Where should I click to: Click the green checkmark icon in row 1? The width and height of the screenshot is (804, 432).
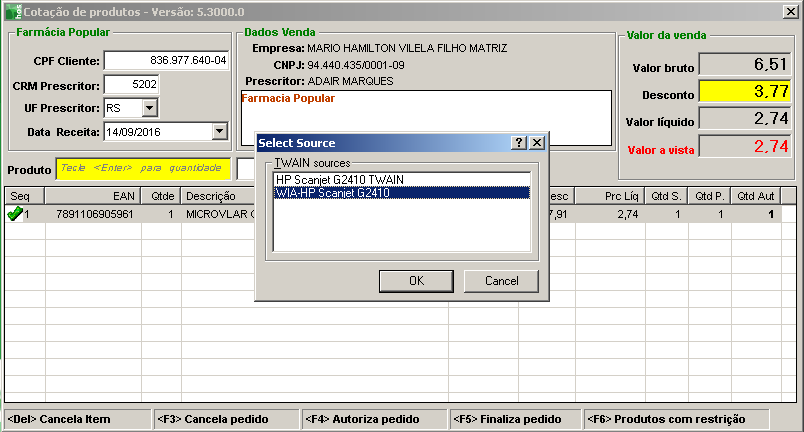(15, 215)
